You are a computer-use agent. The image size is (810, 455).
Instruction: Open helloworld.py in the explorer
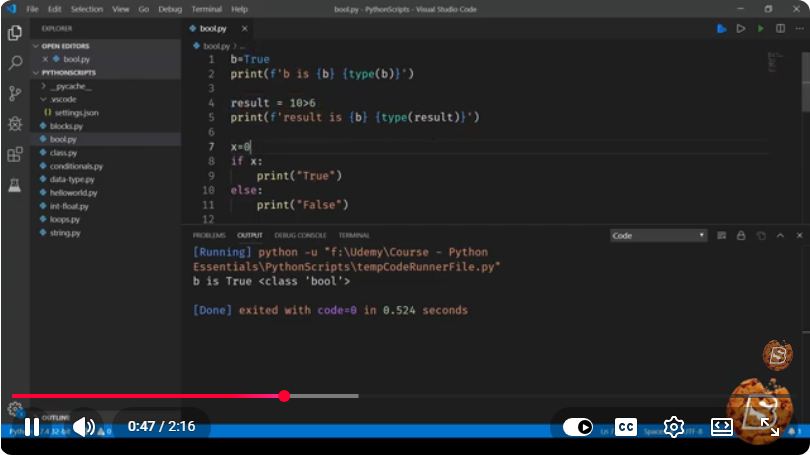73,193
